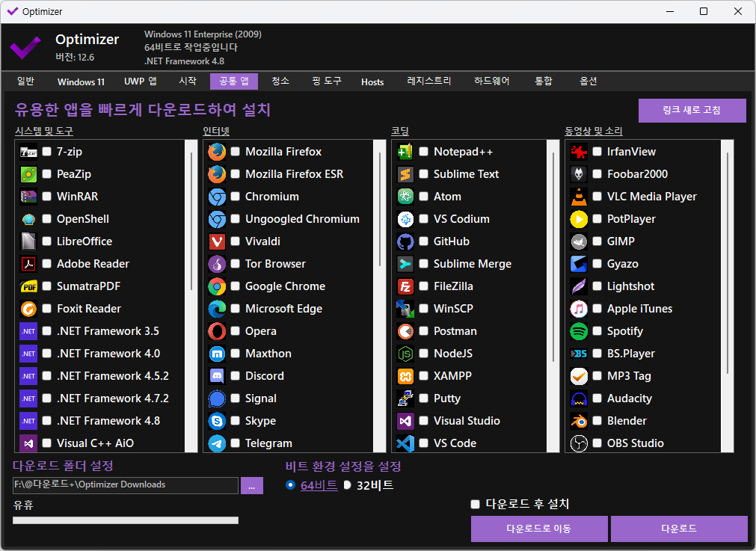Click the 다운로드 button
This screenshot has width=756, height=551.
click(679, 529)
